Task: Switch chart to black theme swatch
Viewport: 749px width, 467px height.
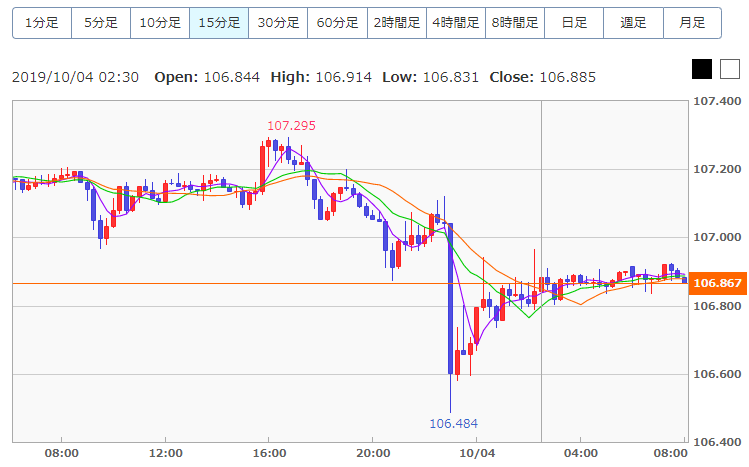Action: pos(702,69)
